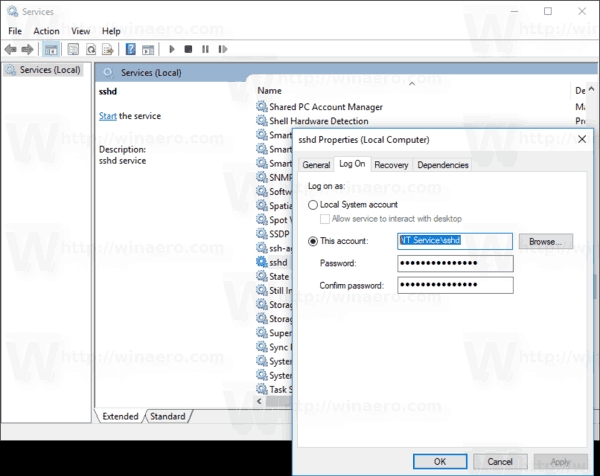Select Local System account radio button
Screen dimensions: 600x476
click(313, 204)
